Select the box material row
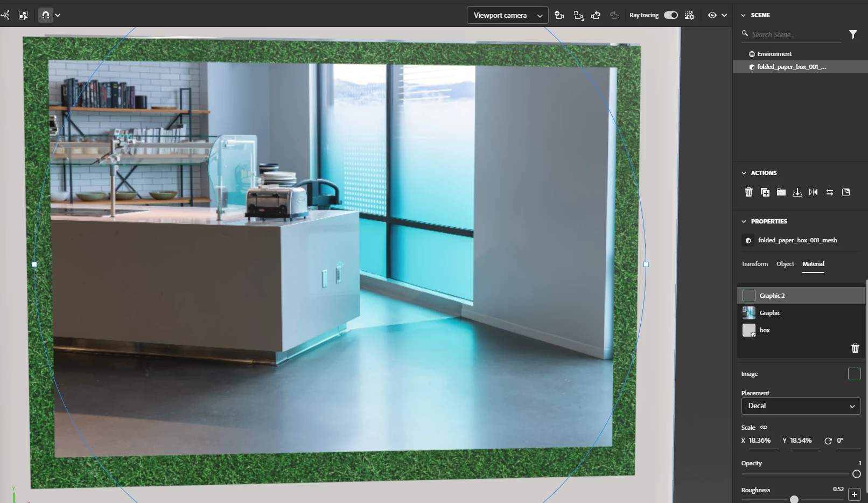This screenshot has height=503, width=868. pyautogui.click(x=801, y=330)
